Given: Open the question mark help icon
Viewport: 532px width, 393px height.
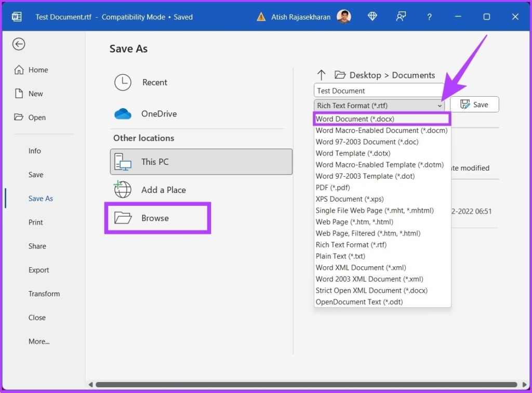Looking at the screenshot, I should [x=429, y=17].
